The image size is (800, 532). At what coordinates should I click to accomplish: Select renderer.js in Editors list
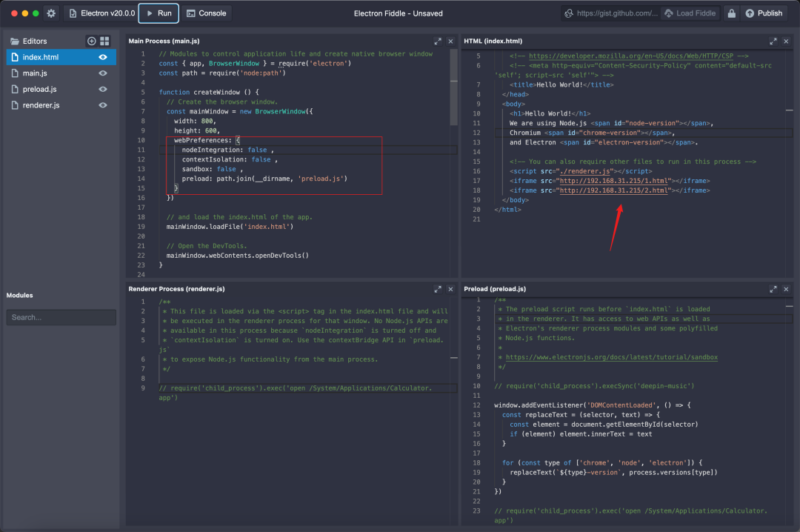click(61, 105)
